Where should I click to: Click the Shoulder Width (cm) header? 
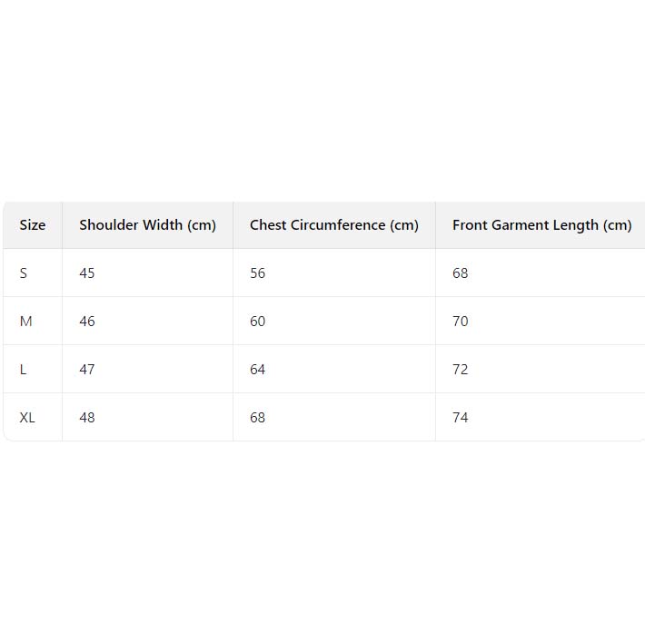147,225
